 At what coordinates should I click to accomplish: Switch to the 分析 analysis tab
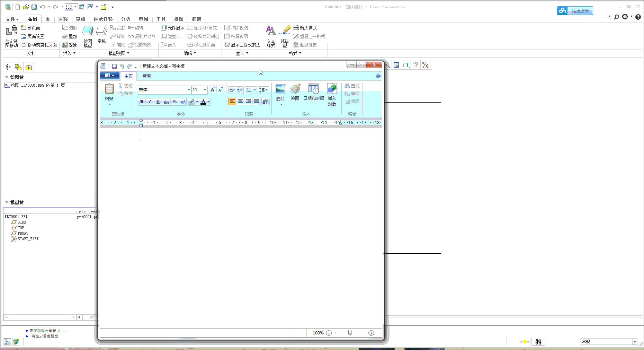tap(126, 19)
